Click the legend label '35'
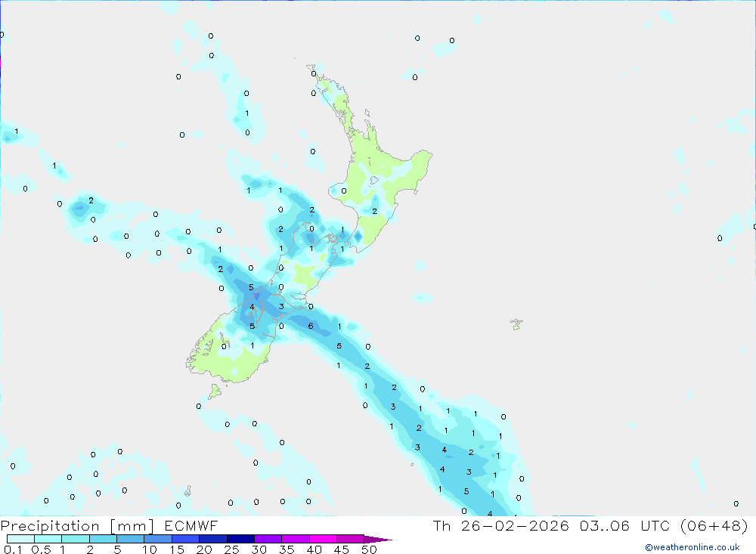756x554 pixels. [287, 549]
